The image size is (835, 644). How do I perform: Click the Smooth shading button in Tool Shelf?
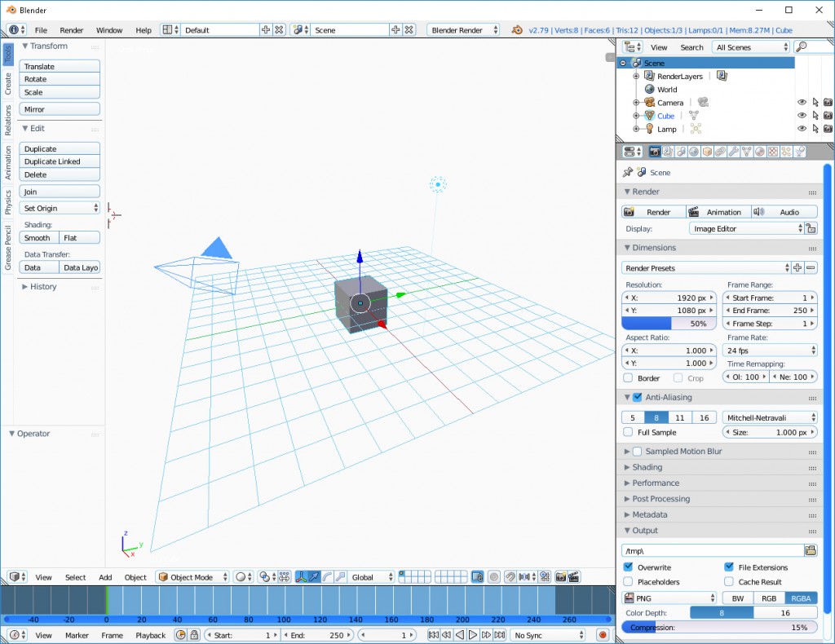pos(38,237)
